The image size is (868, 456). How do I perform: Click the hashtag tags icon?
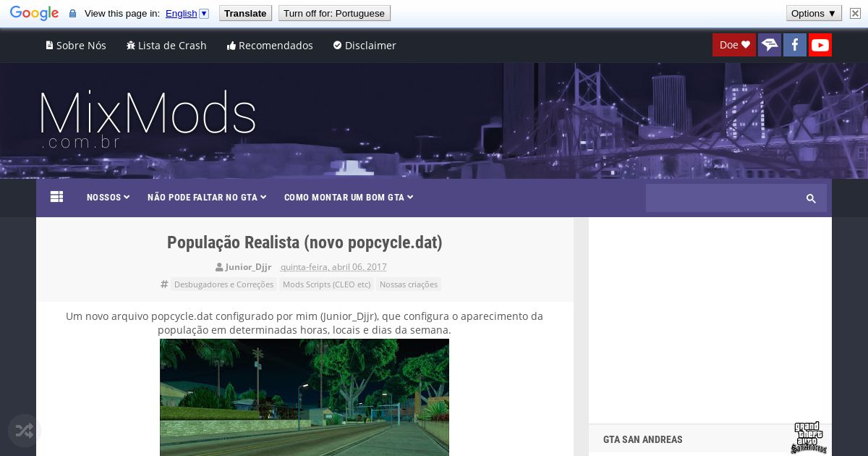pyautogui.click(x=164, y=284)
